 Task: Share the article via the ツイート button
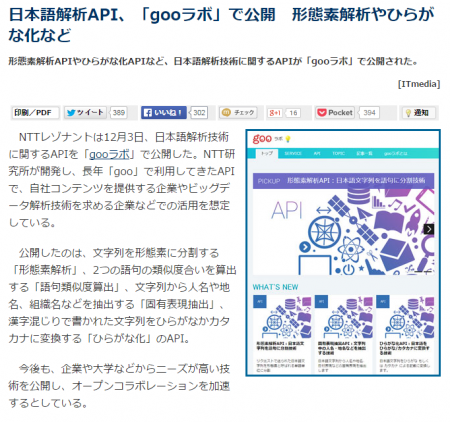(85, 113)
